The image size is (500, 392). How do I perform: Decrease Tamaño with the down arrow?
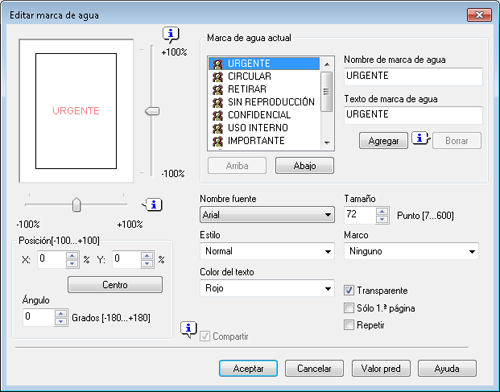pos(382,219)
